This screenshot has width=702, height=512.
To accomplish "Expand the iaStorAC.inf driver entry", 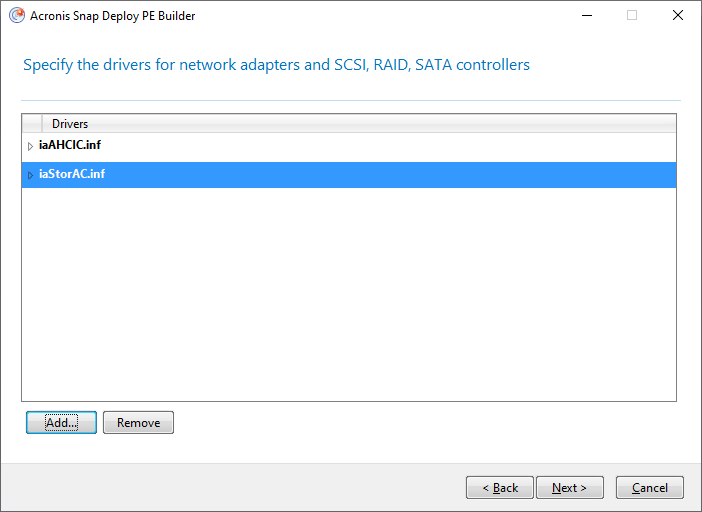I will point(30,175).
